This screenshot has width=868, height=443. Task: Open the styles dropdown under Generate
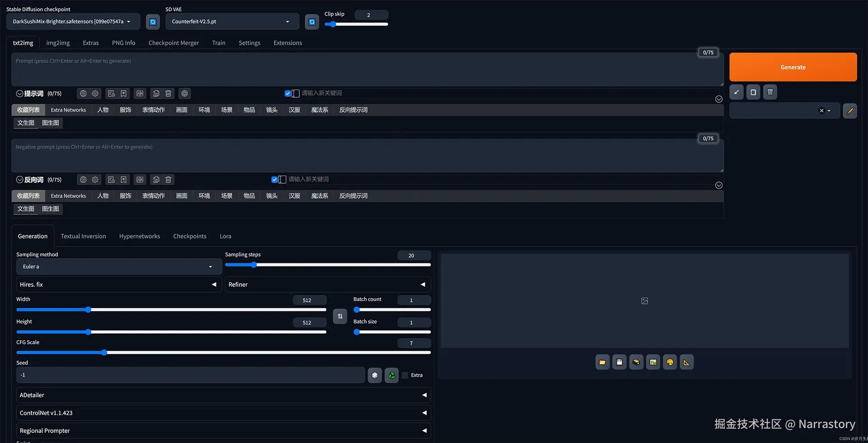785,111
